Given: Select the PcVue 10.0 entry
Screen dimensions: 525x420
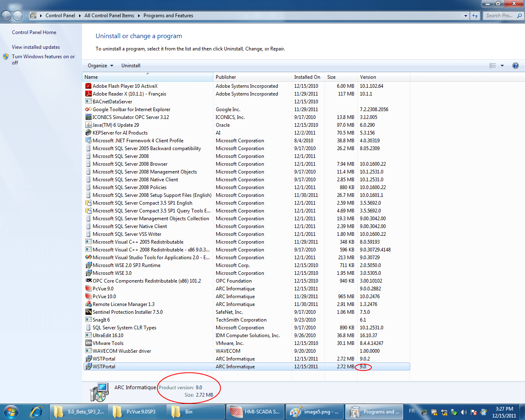Looking at the screenshot, I should click(x=104, y=297).
